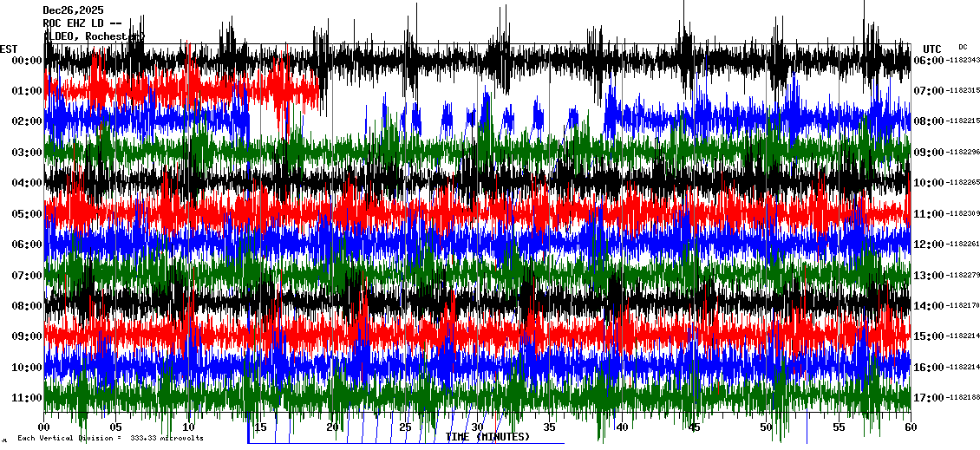
Task: Click the EST time zone label
Action: tap(9, 49)
